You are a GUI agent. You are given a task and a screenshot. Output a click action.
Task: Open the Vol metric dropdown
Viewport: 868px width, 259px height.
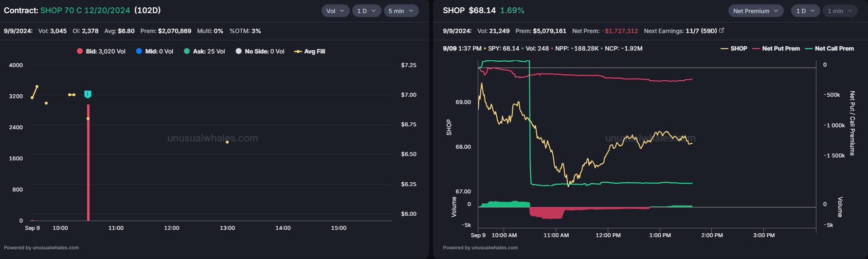click(x=335, y=11)
